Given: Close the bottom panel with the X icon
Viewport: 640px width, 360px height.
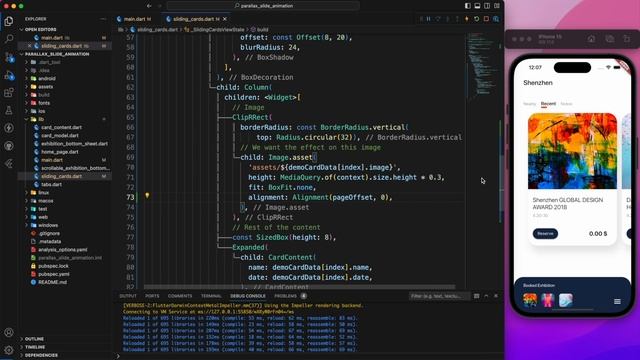Looking at the screenshot, I should tap(496, 296).
